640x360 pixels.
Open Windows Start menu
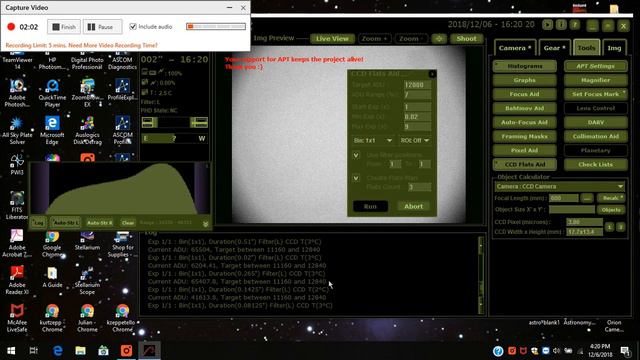[11, 351]
